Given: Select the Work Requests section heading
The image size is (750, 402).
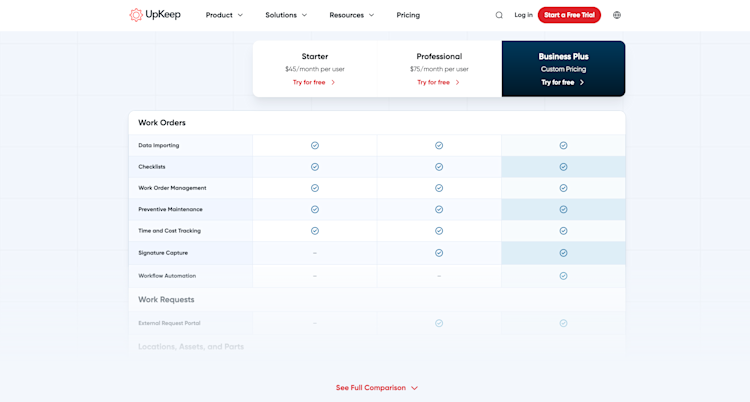Looking at the screenshot, I should tap(166, 300).
